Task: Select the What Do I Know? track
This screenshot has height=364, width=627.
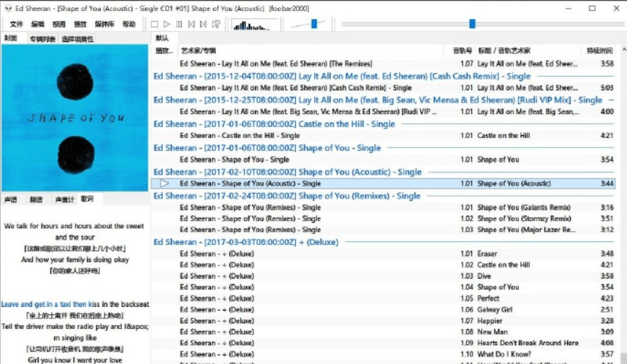Action: point(384,354)
